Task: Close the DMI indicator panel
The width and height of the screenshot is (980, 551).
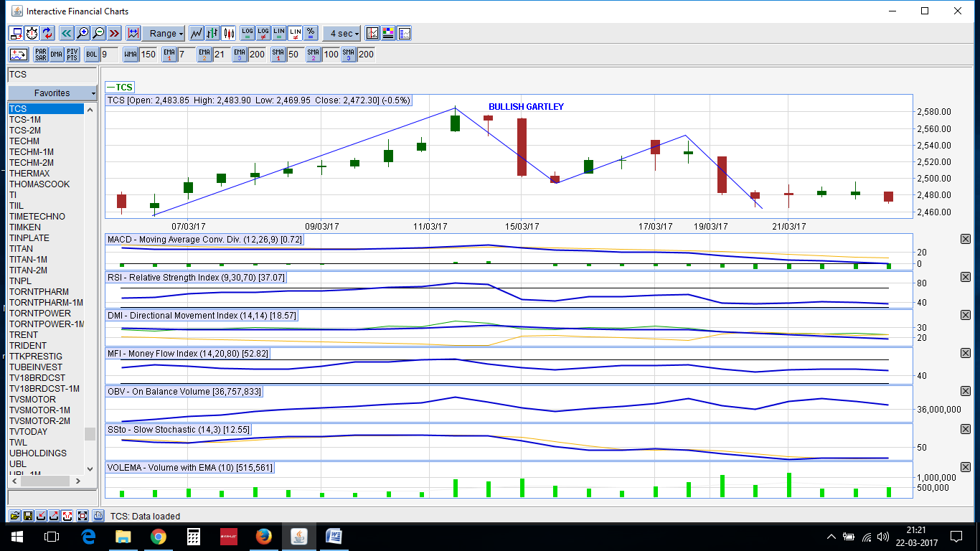Action: click(x=965, y=315)
